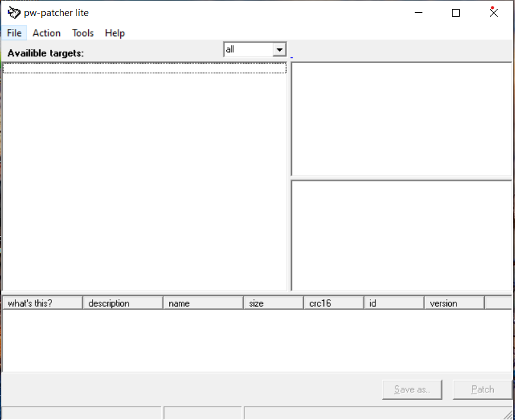This screenshot has width=515, height=420.
Task: Click the Patch button
Action: click(x=482, y=389)
